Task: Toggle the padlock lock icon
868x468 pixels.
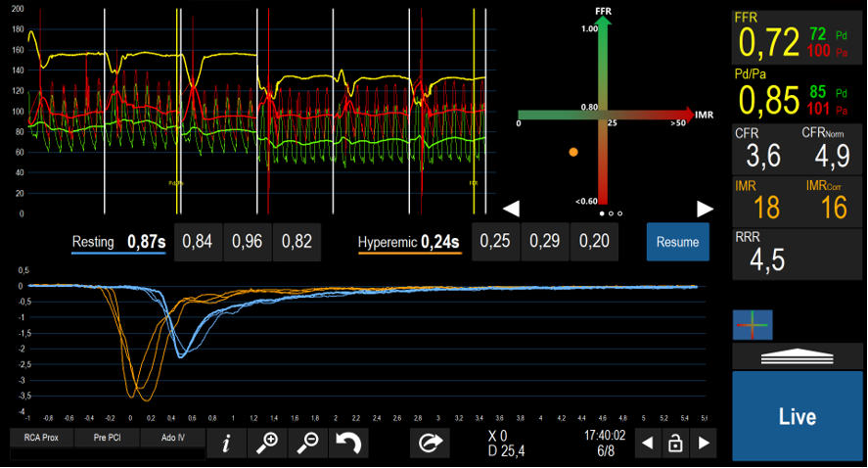Action: point(674,444)
